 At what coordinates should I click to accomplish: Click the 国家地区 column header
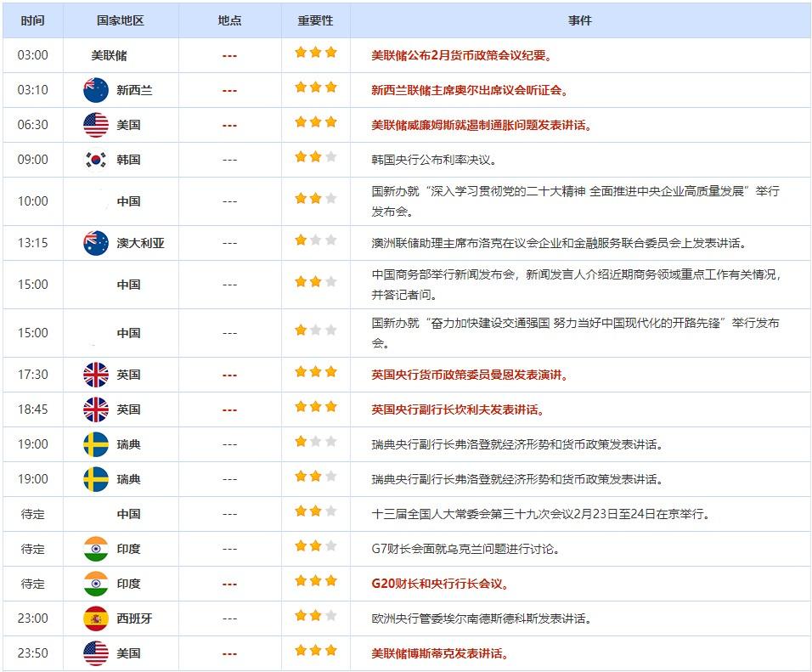tap(121, 20)
